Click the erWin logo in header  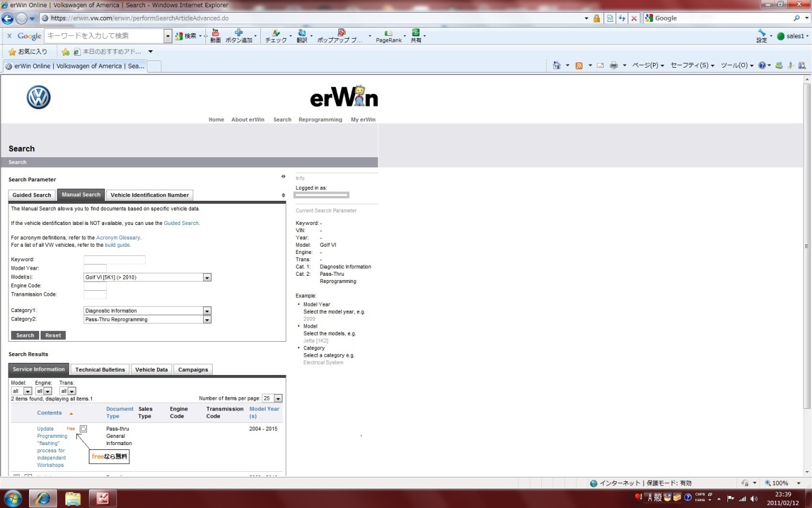[344, 97]
